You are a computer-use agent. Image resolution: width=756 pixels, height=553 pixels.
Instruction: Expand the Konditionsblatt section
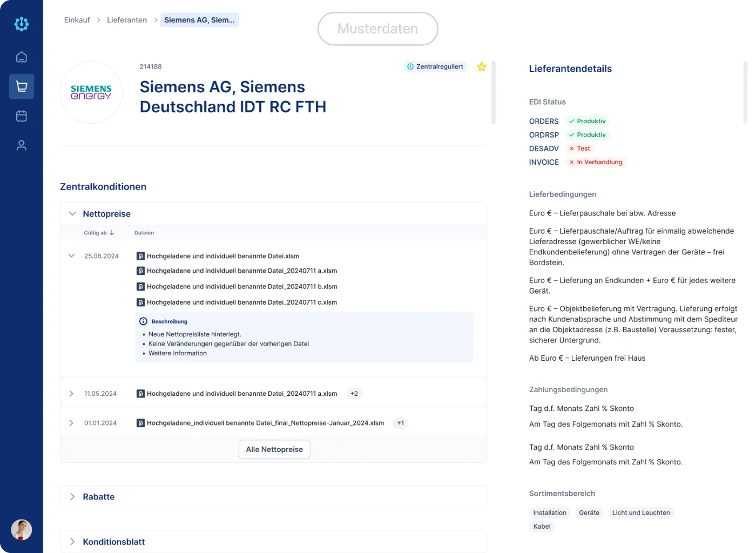pos(72,542)
